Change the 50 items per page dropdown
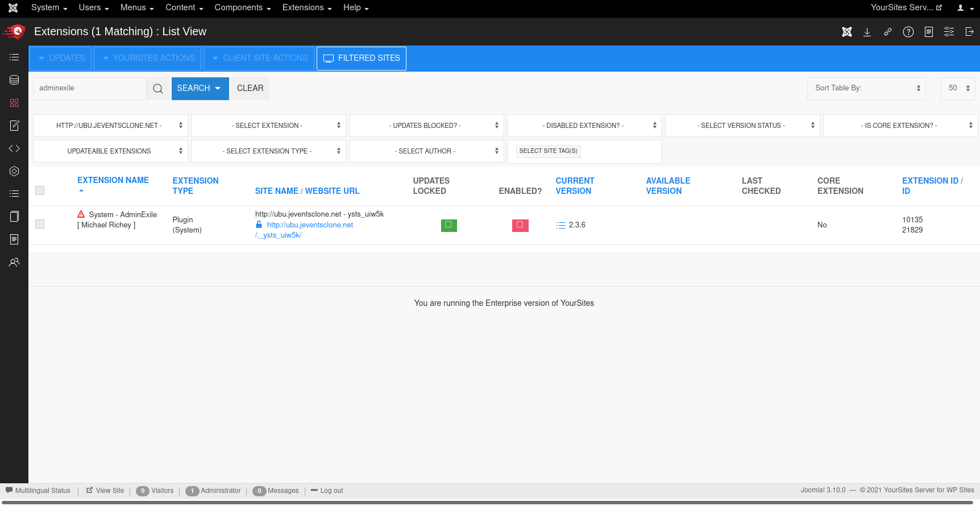Image resolution: width=980 pixels, height=506 pixels. (x=958, y=88)
